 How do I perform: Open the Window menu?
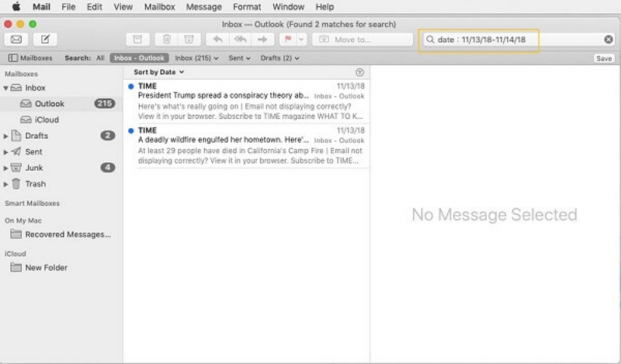[x=288, y=7]
